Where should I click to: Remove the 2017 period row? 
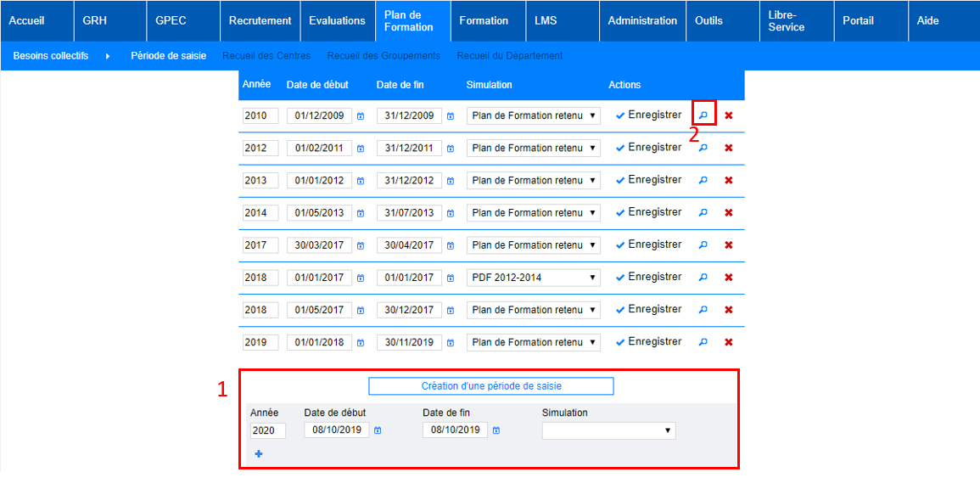pyautogui.click(x=728, y=245)
